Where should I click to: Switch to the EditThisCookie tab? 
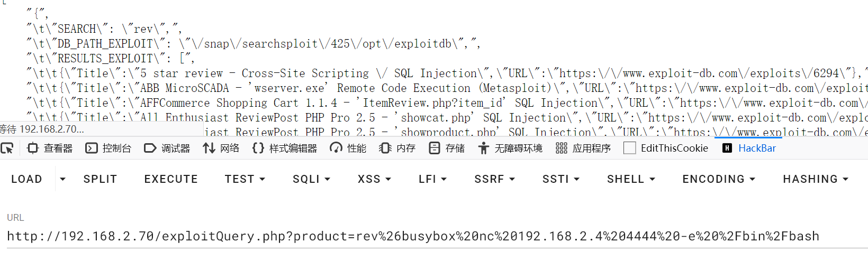(666, 148)
